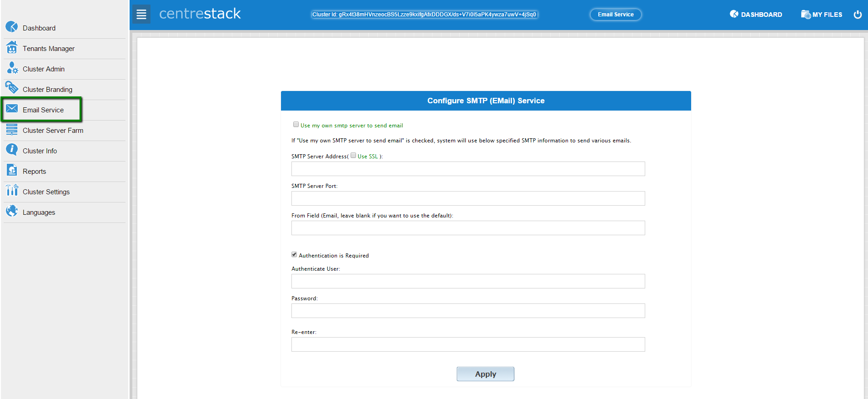
Task: Open Cluster Info menu item
Action: point(40,151)
